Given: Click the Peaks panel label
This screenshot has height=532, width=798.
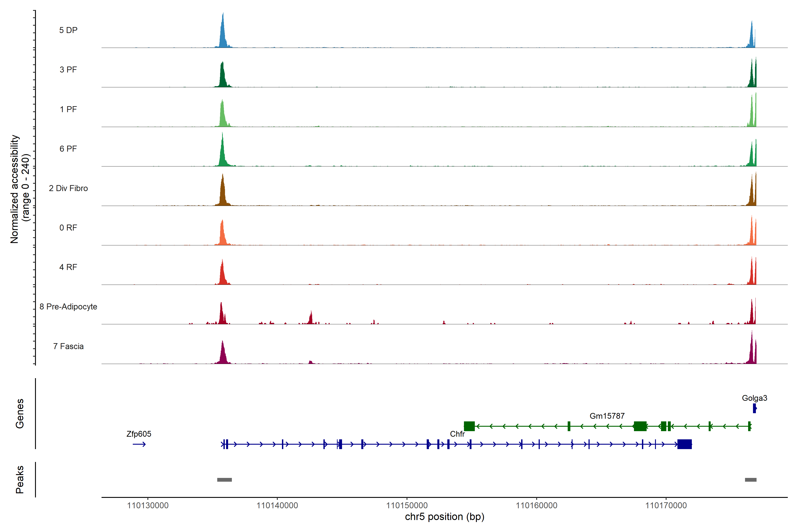Looking at the screenshot, I should (20, 479).
